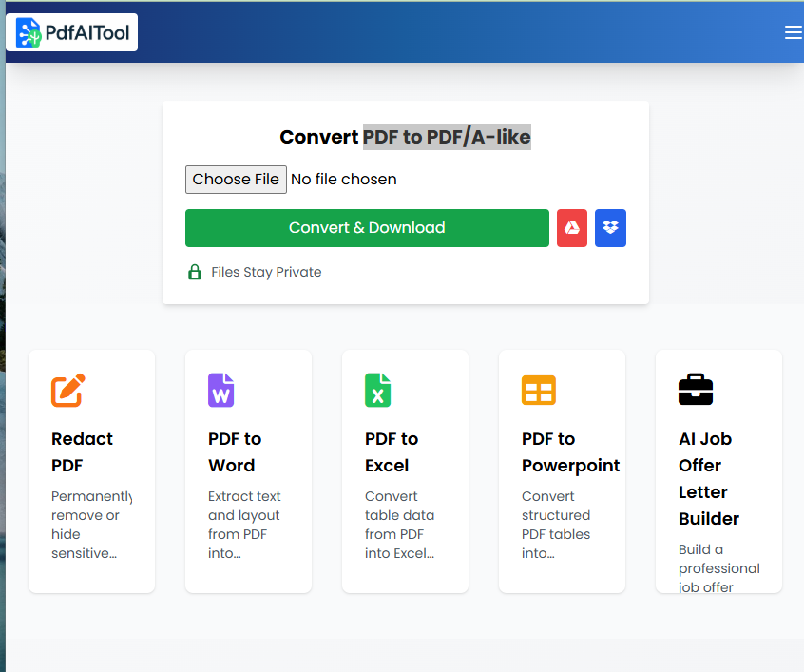Import file from Dropbox icon

pos(610,228)
